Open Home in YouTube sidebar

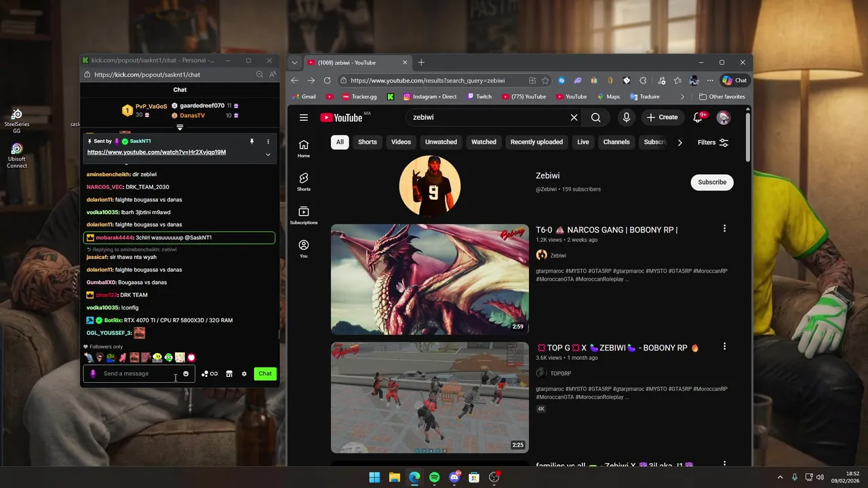click(x=304, y=148)
